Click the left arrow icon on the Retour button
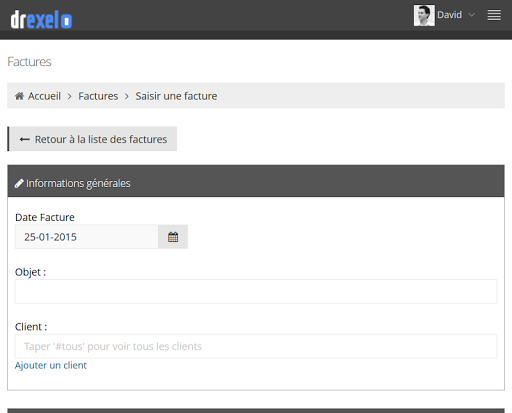The image size is (512, 413). click(x=25, y=139)
